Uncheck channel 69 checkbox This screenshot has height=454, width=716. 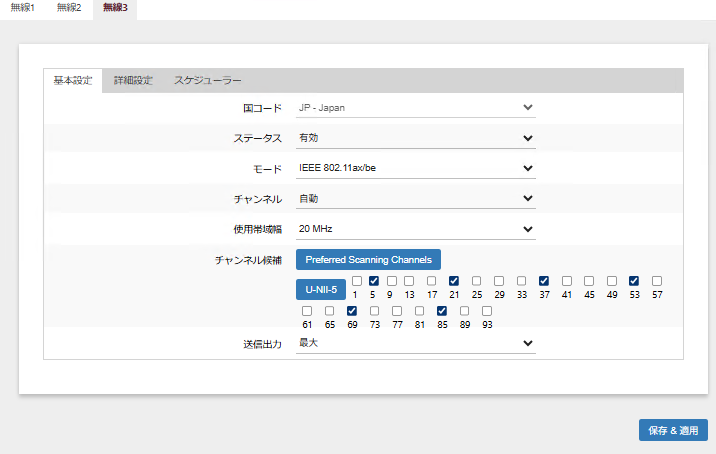coord(352,311)
